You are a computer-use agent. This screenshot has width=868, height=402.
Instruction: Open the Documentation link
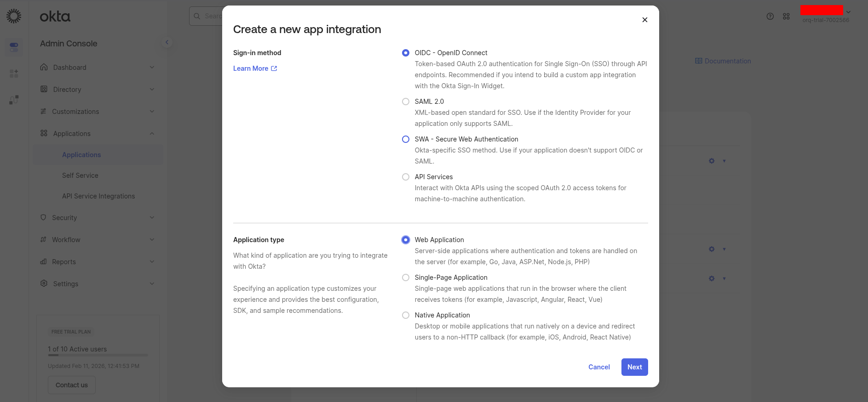[x=728, y=61]
